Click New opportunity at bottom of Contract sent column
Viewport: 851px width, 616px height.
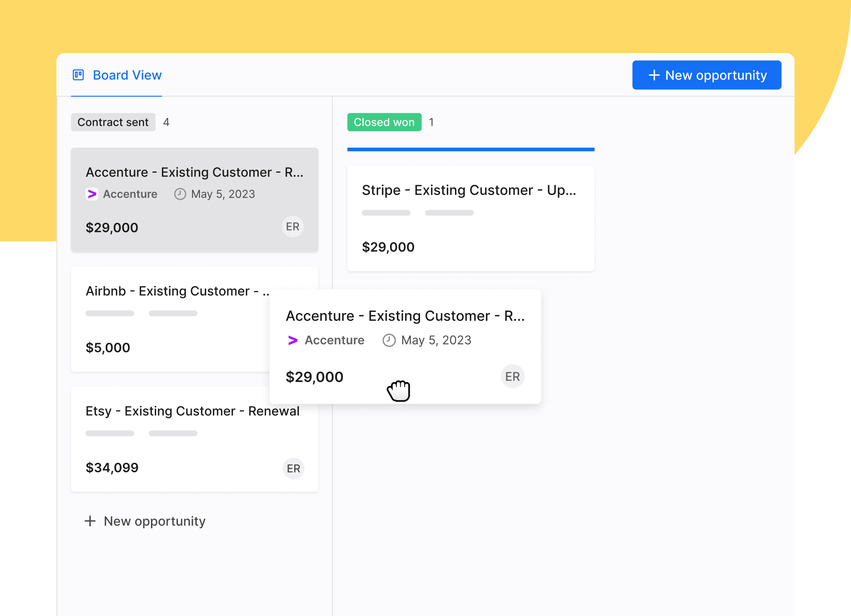[145, 521]
